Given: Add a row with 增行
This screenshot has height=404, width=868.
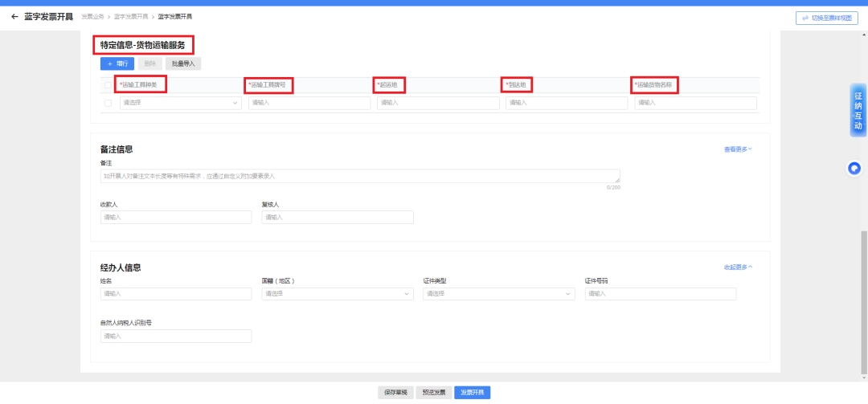Looking at the screenshot, I should pos(117,63).
